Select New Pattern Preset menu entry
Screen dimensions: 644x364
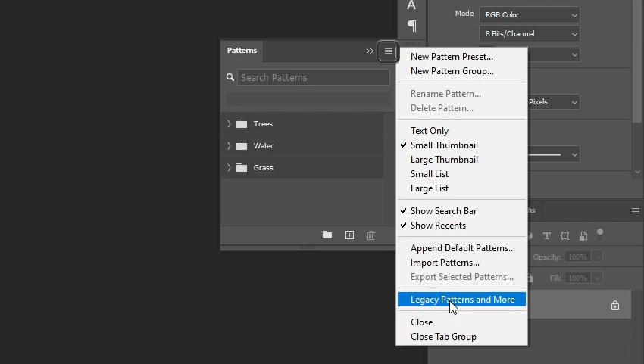pos(452,57)
